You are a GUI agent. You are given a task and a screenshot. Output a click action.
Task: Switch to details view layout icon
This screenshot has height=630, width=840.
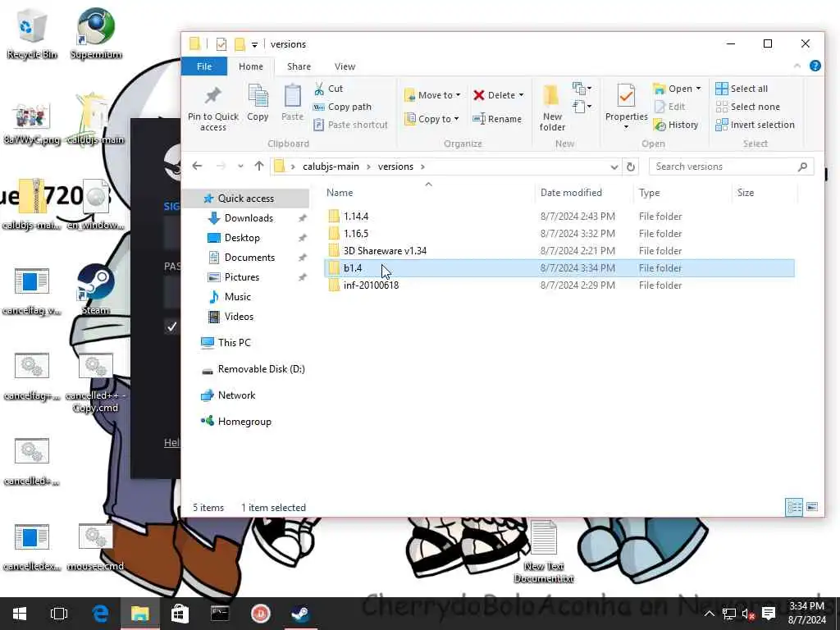pos(794,507)
